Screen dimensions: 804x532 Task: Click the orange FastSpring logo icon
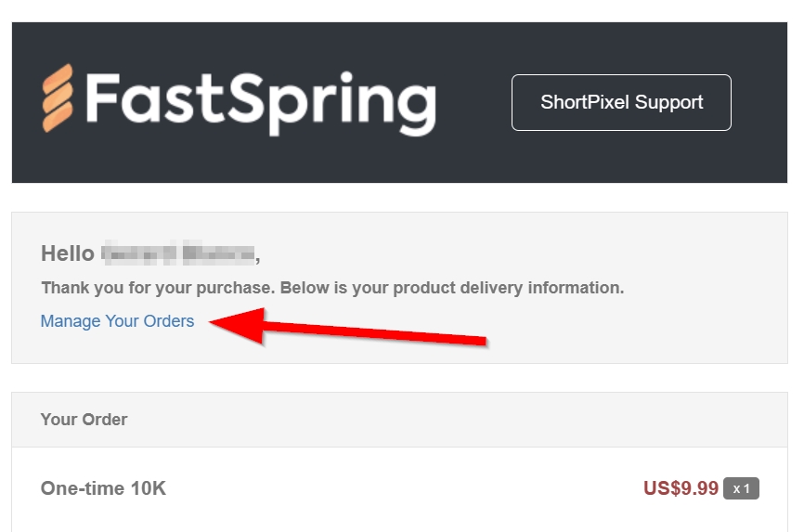(57, 98)
